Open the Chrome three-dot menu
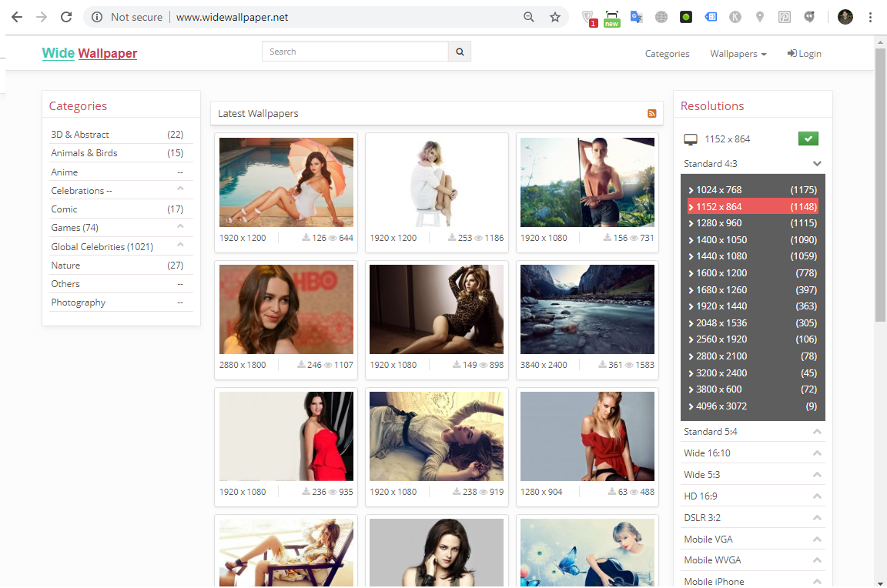Screen dimensions: 887x588 (871, 17)
